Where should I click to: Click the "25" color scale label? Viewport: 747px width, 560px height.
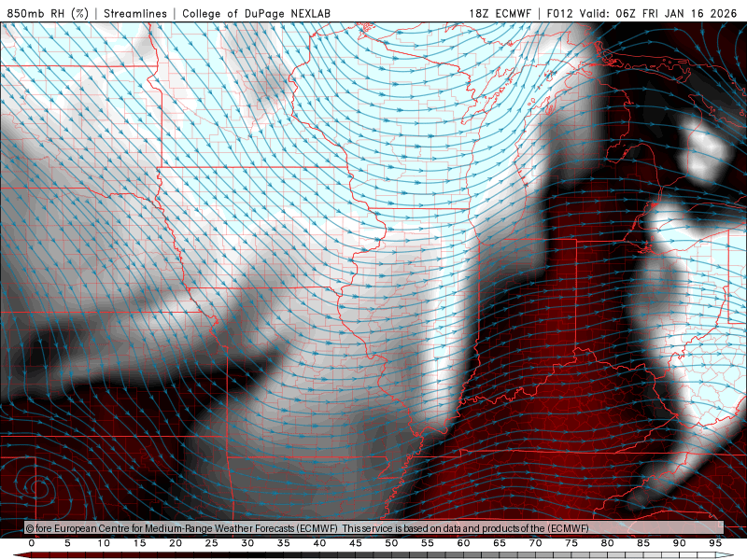212,543
